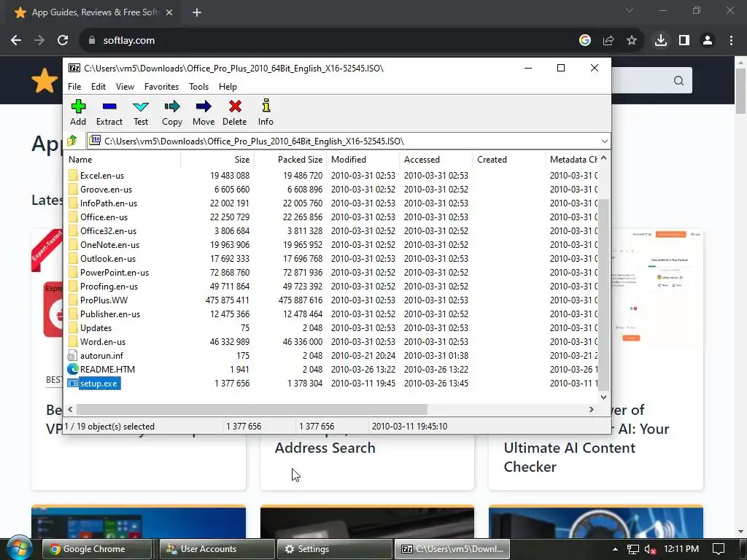Select the autorun.inf file icon
This screenshot has width=747, height=560.
point(72,356)
